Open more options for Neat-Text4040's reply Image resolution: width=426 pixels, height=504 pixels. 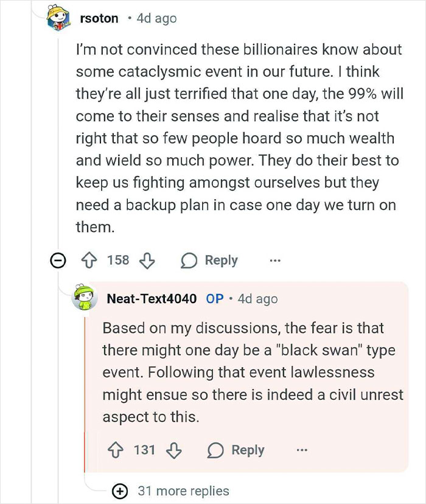click(x=302, y=450)
